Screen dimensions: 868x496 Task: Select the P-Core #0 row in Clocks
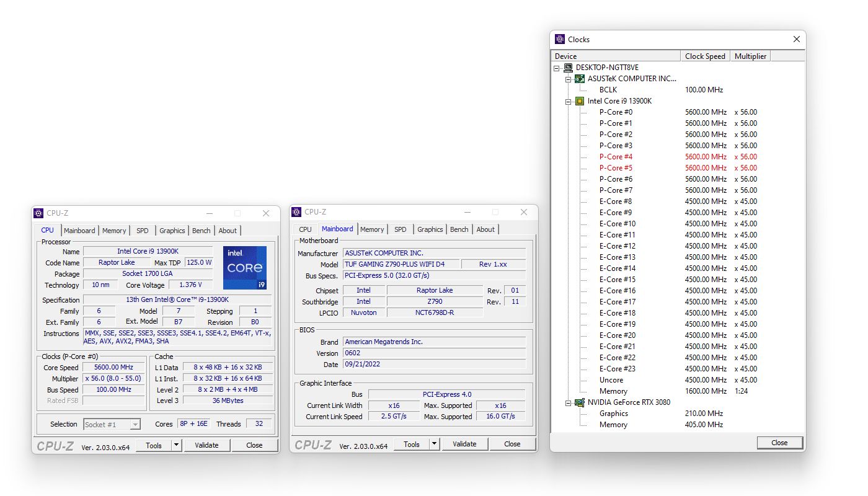(678, 112)
